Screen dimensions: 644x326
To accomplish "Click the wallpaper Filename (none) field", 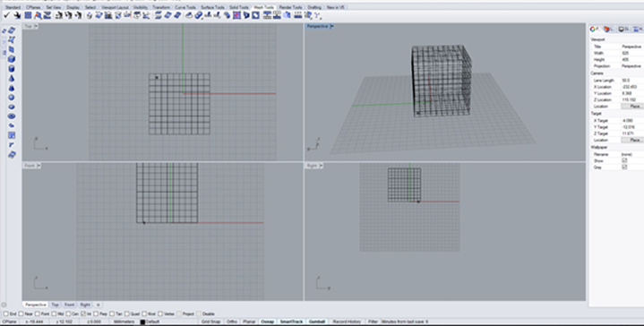I will (631, 154).
